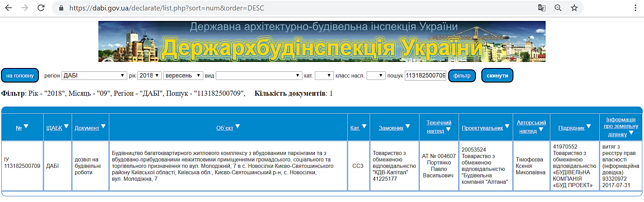The height and width of the screenshot is (202, 644).
Task: Reset filters with the скинути button
Action: coord(497,75)
